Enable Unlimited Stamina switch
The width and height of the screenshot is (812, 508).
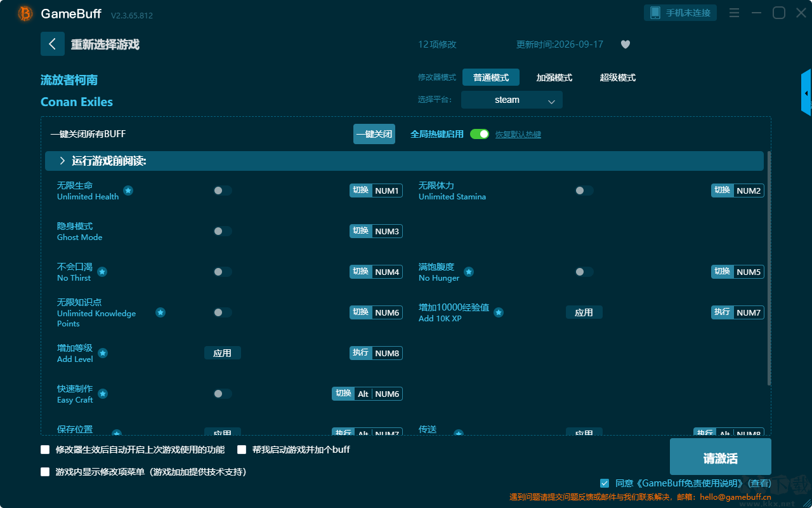tap(584, 190)
